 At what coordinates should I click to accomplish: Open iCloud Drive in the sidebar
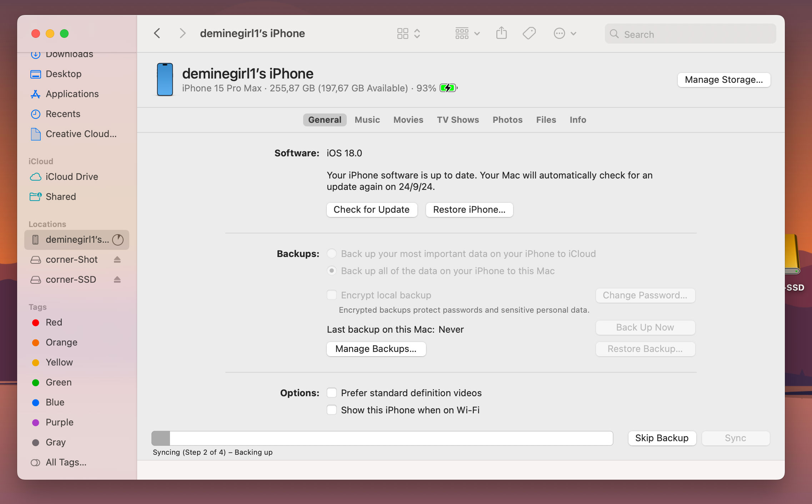click(x=77, y=177)
